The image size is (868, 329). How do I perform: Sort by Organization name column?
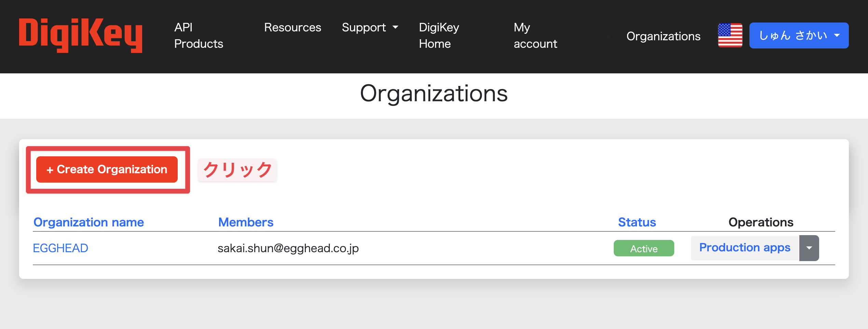(89, 222)
